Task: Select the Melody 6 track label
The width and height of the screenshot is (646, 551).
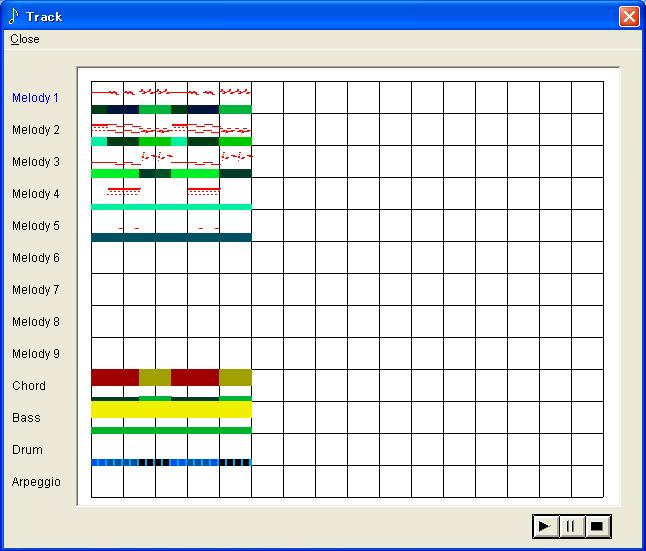Action: (x=36, y=258)
